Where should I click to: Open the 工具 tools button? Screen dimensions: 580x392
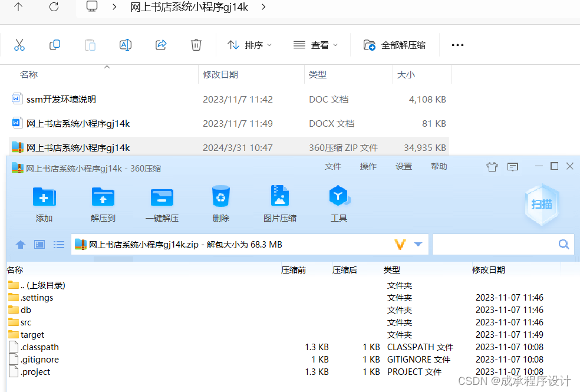click(339, 204)
